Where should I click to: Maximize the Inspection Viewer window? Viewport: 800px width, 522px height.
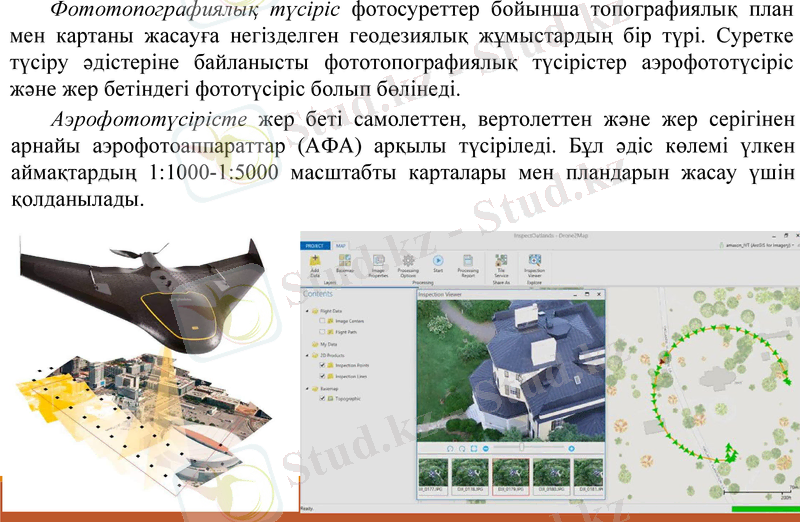(587, 294)
